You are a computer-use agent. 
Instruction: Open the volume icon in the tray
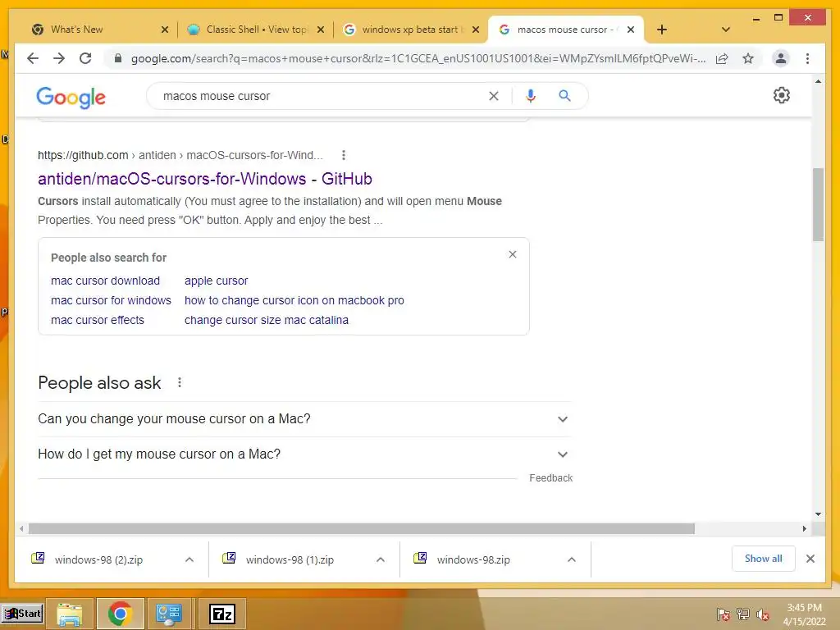(762, 614)
